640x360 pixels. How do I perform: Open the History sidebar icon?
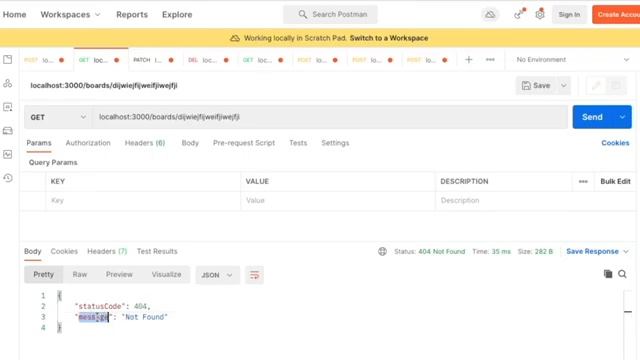tap(8, 178)
